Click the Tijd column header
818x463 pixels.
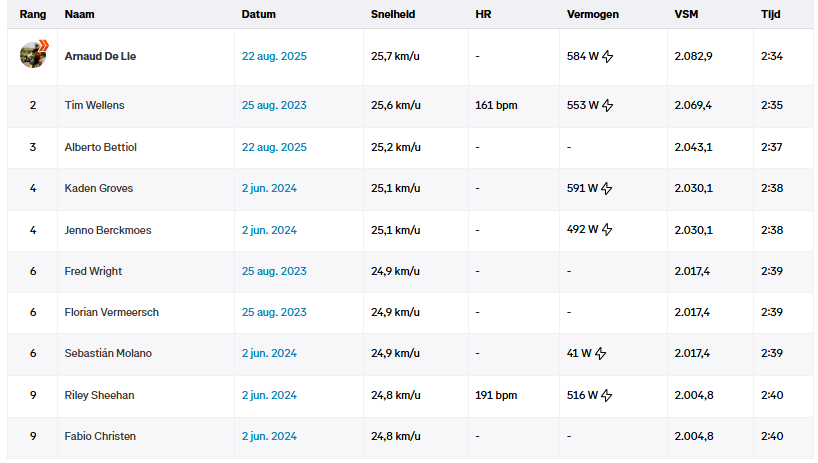(770, 15)
